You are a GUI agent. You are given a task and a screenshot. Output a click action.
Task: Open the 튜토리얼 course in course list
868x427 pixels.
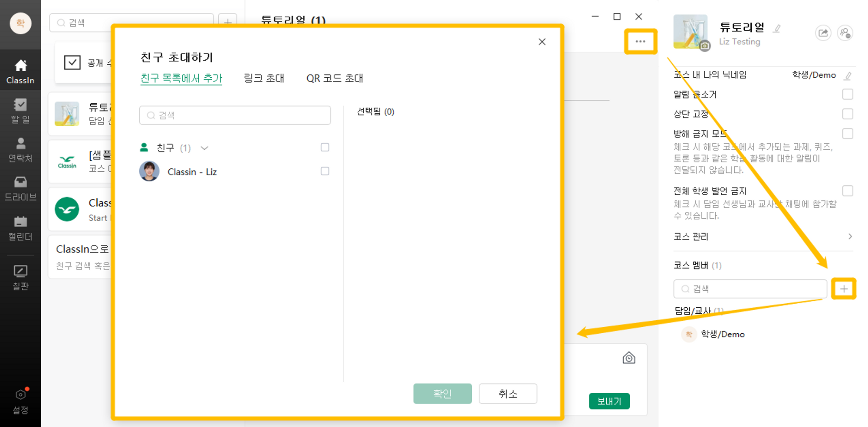(80, 114)
